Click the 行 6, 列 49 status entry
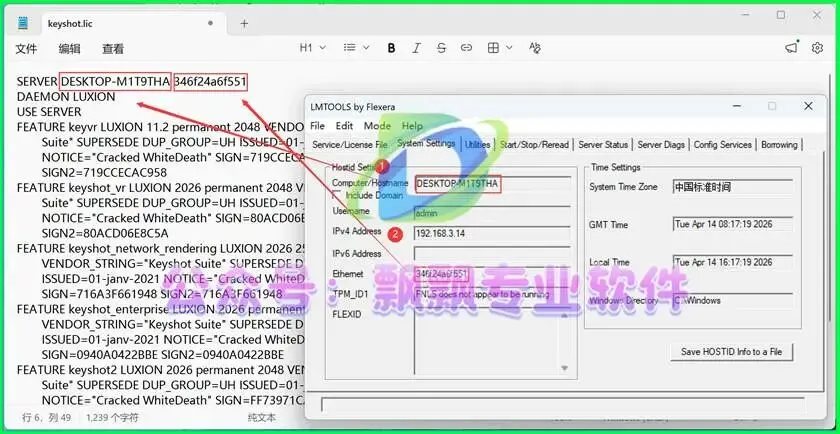 (46, 417)
